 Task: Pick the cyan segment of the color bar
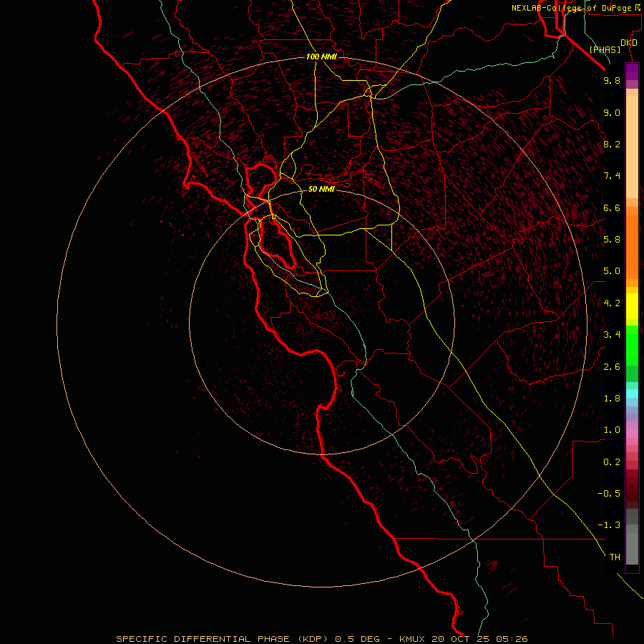pos(632,394)
